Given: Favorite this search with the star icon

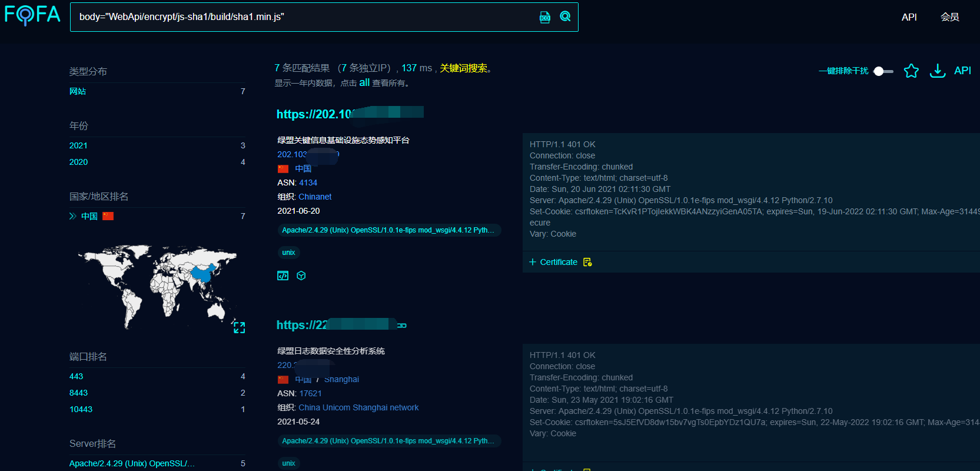Looking at the screenshot, I should click(x=911, y=71).
